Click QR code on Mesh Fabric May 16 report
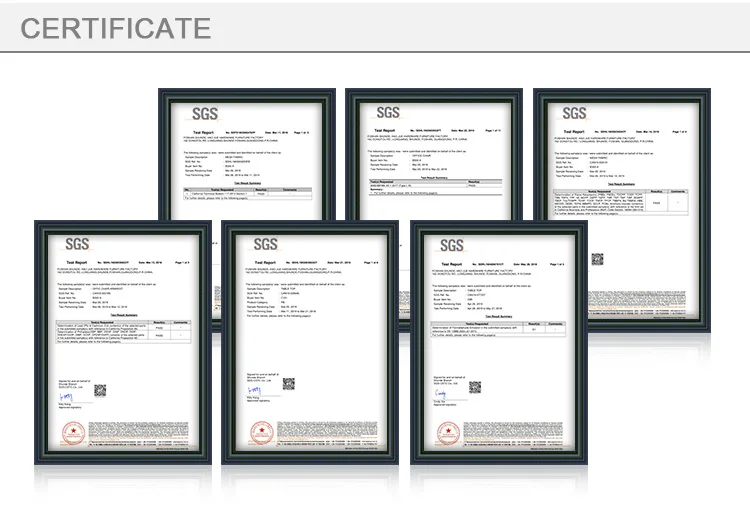750x510 pixels. (x=597, y=259)
